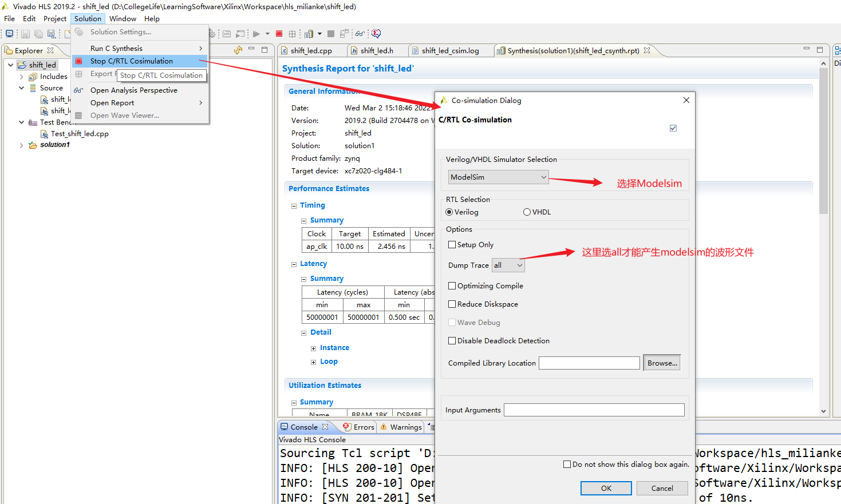Click the toolbar icon right of the gear

(227, 34)
